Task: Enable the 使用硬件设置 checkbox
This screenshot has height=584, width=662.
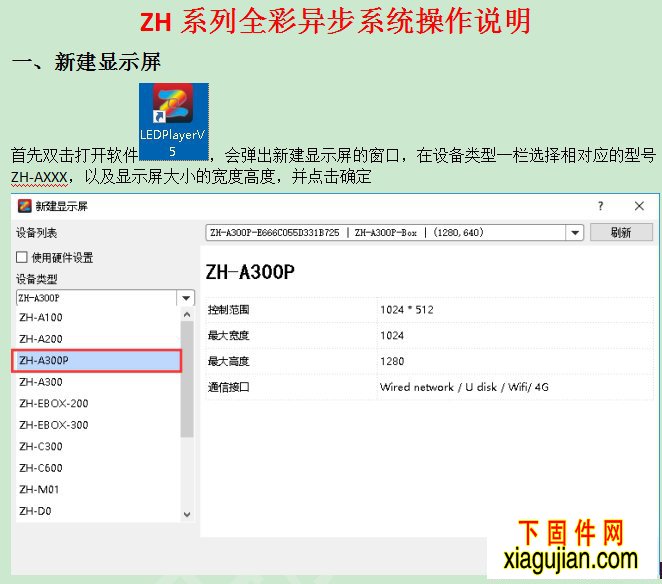Action: point(22,257)
